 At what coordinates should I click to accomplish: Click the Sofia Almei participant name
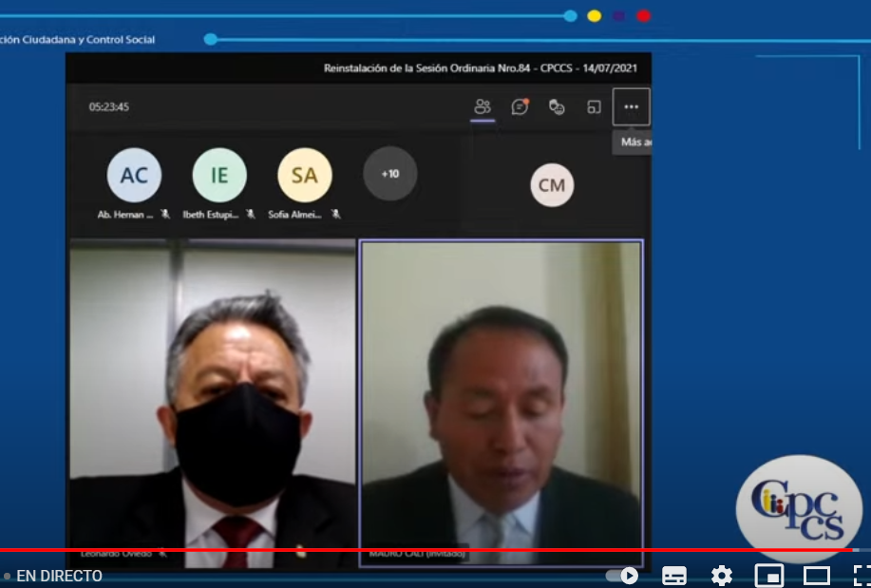294,215
